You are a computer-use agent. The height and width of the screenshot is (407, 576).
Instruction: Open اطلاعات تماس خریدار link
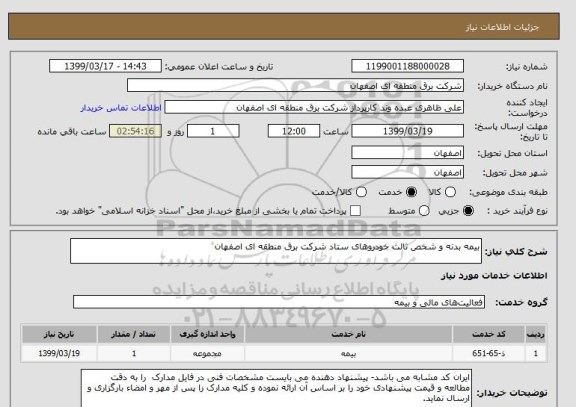tap(121, 108)
